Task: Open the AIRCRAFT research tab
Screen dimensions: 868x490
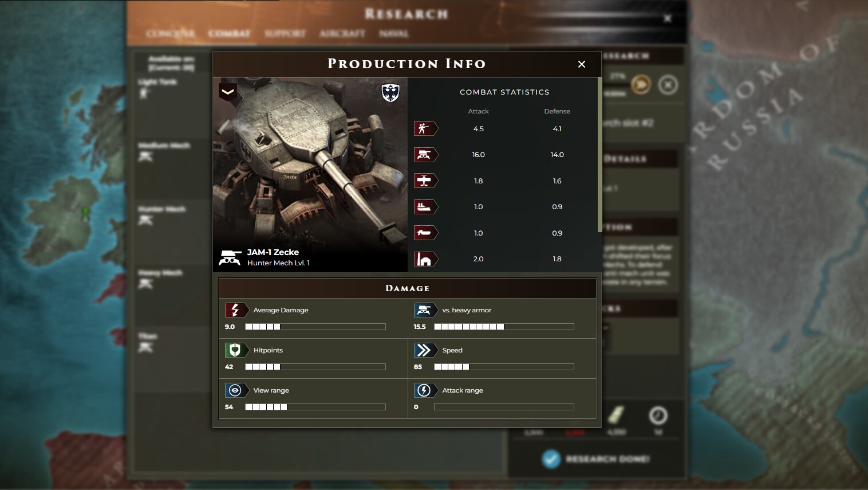Action: 342,33
